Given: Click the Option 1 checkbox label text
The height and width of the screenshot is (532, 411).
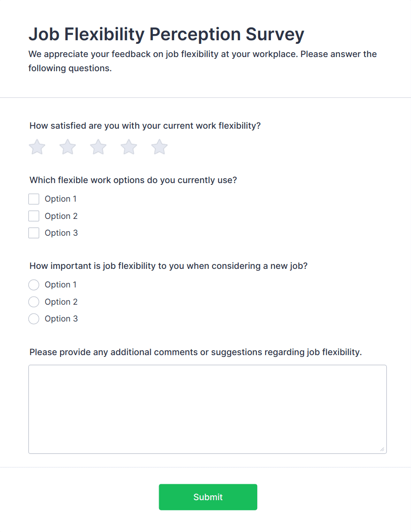Looking at the screenshot, I should [61, 199].
